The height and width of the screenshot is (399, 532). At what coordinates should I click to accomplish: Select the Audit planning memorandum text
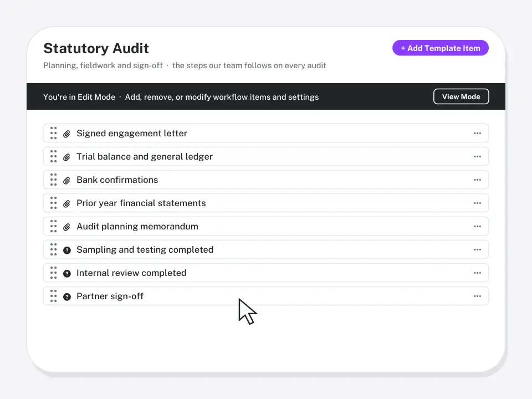(137, 226)
